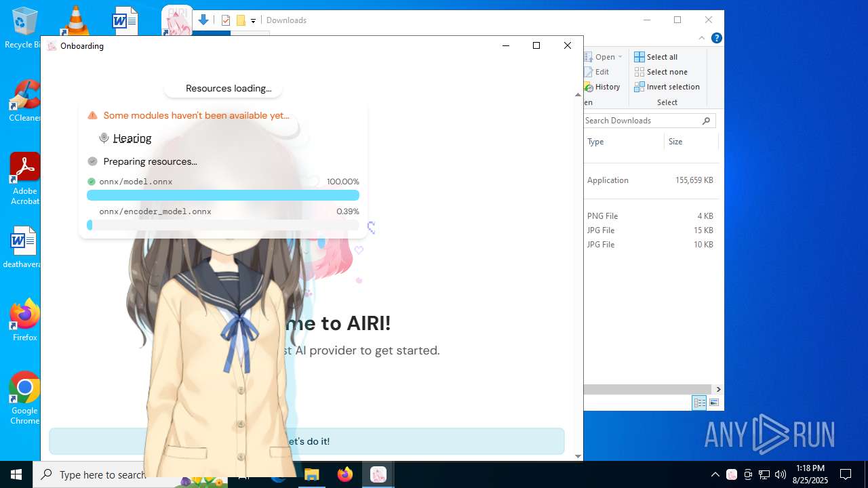Click the volume speaker tray icon
The height and width of the screenshot is (488, 868).
(781, 474)
